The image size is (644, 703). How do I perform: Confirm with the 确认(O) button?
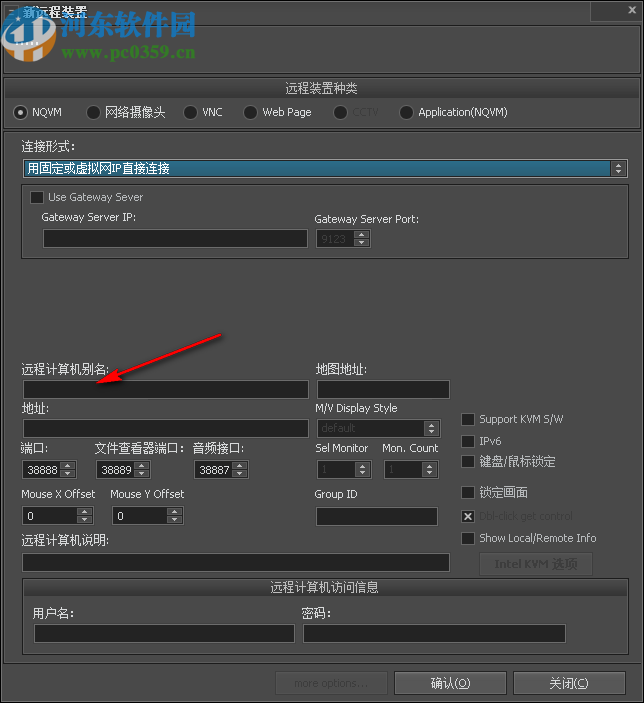[450, 683]
